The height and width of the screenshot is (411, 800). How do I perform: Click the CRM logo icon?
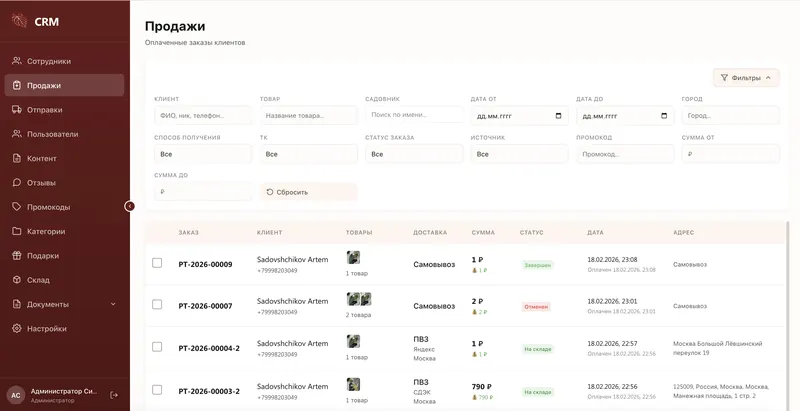[19, 21]
